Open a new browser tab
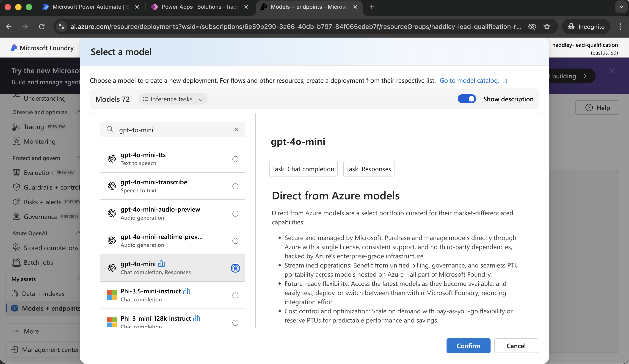 tap(372, 7)
